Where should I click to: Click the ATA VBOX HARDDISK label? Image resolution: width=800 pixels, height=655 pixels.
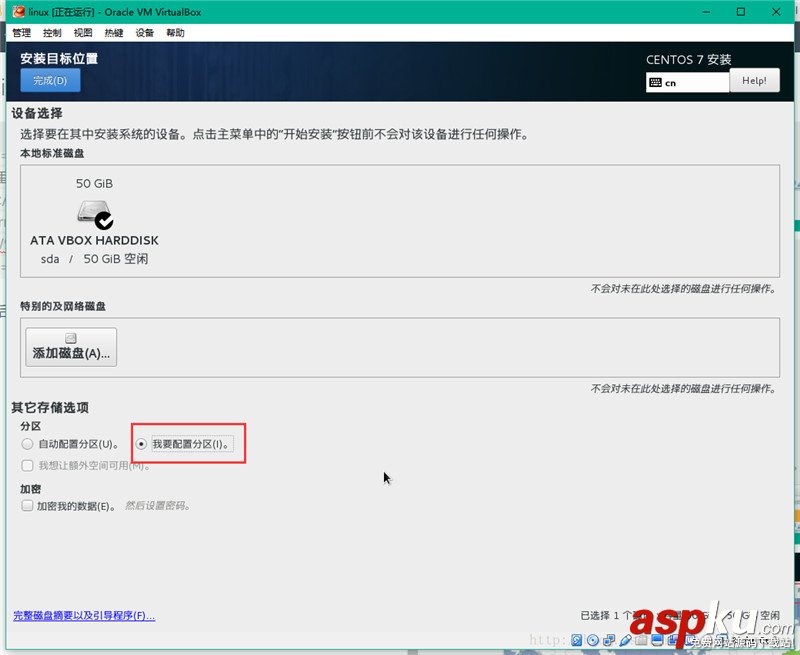94,240
